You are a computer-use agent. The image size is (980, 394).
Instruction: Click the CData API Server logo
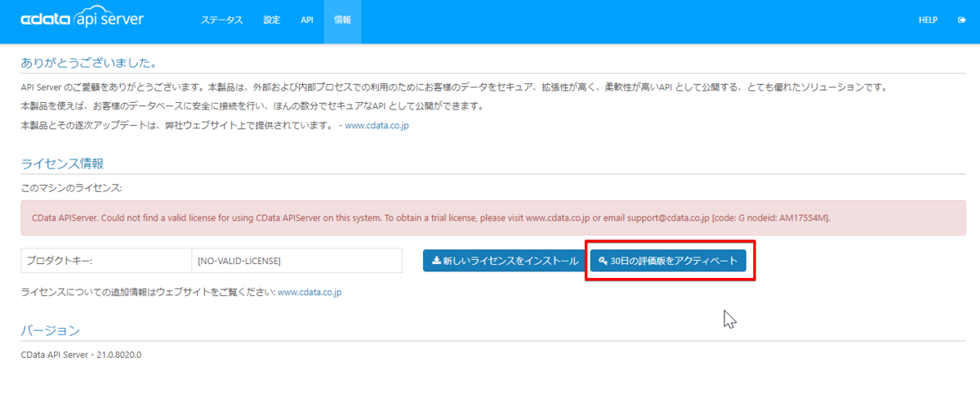82,20
